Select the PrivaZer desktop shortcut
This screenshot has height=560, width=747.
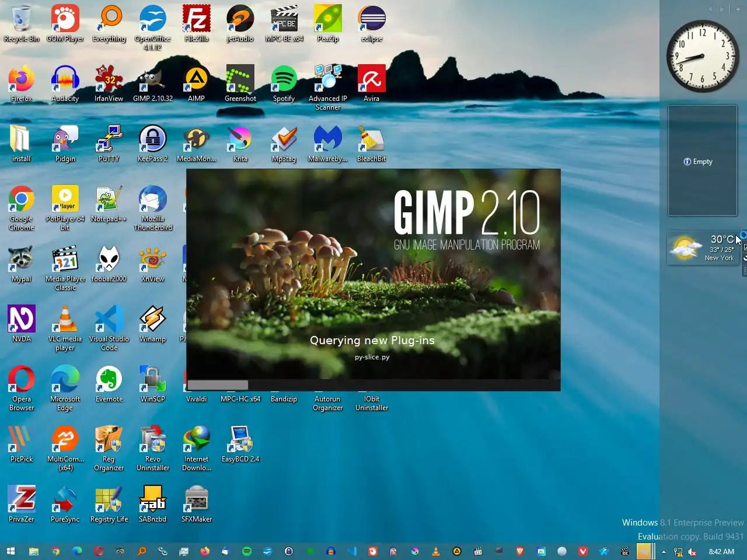22,504
